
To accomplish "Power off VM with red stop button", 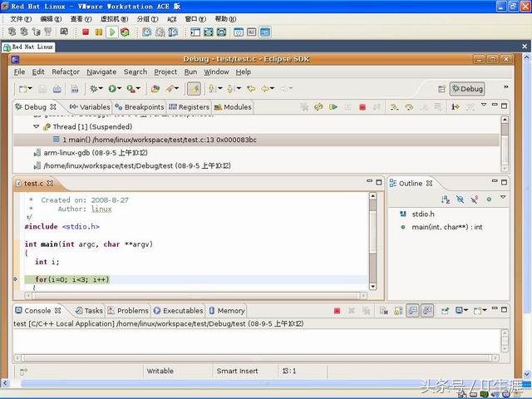I will tap(86, 32).
